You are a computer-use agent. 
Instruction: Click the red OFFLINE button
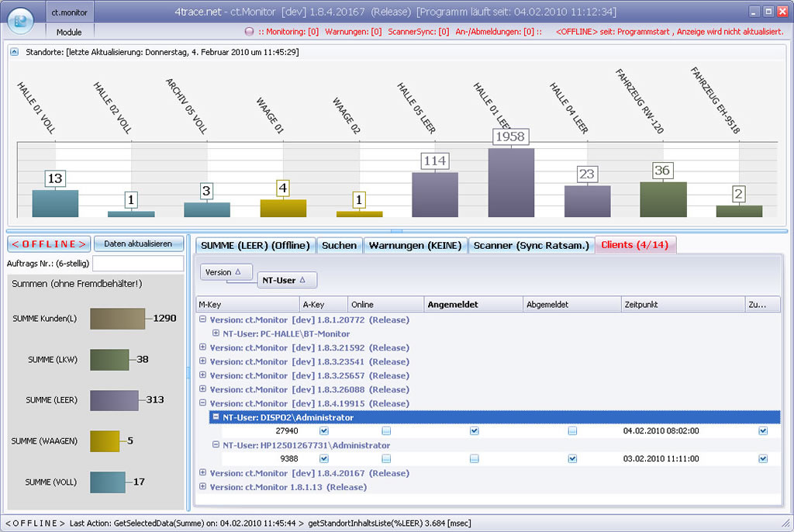pos(49,244)
